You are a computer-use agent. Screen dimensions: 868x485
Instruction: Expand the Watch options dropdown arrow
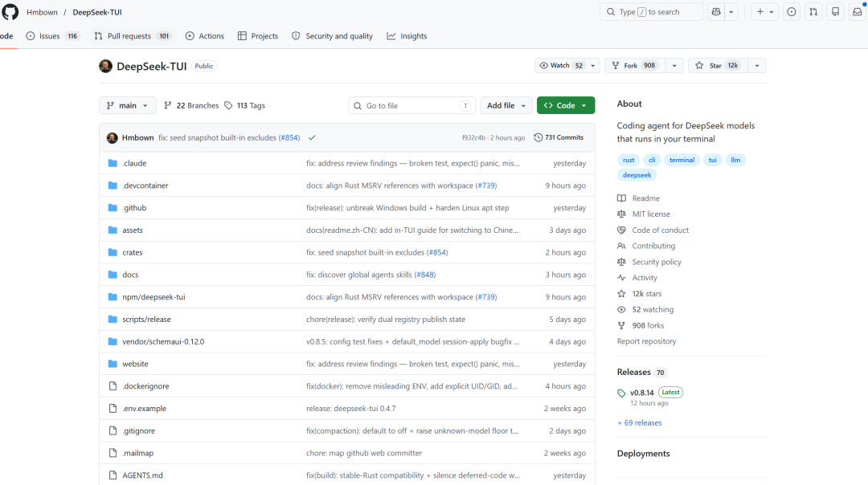pos(593,66)
